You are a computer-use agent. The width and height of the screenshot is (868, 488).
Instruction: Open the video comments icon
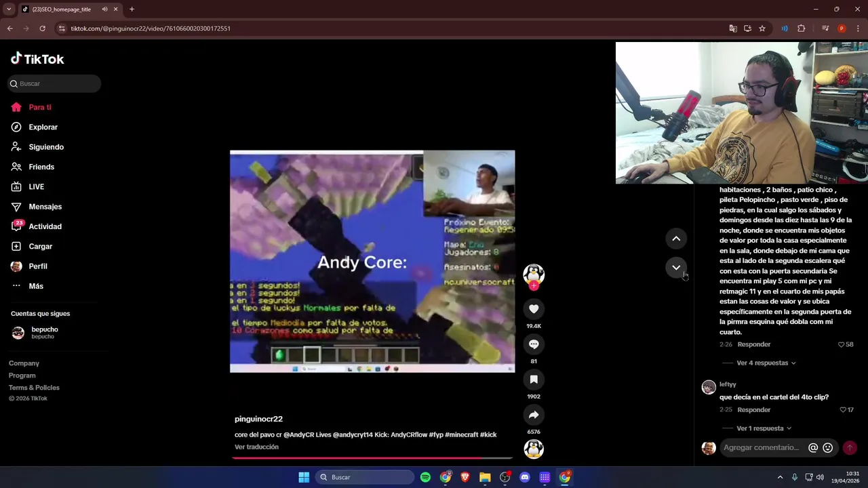pos(534,344)
